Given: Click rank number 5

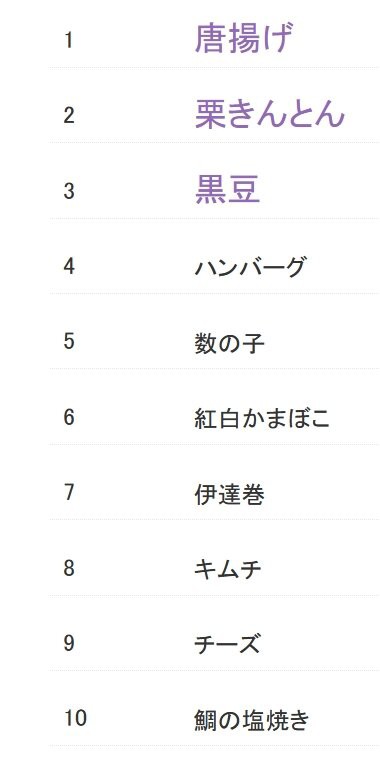Looking at the screenshot, I should [x=69, y=341].
